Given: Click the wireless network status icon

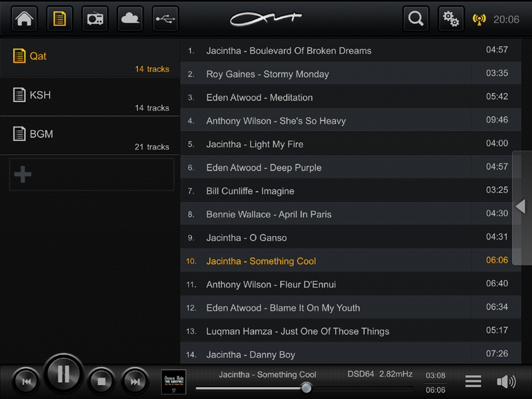Looking at the screenshot, I should (479, 19).
